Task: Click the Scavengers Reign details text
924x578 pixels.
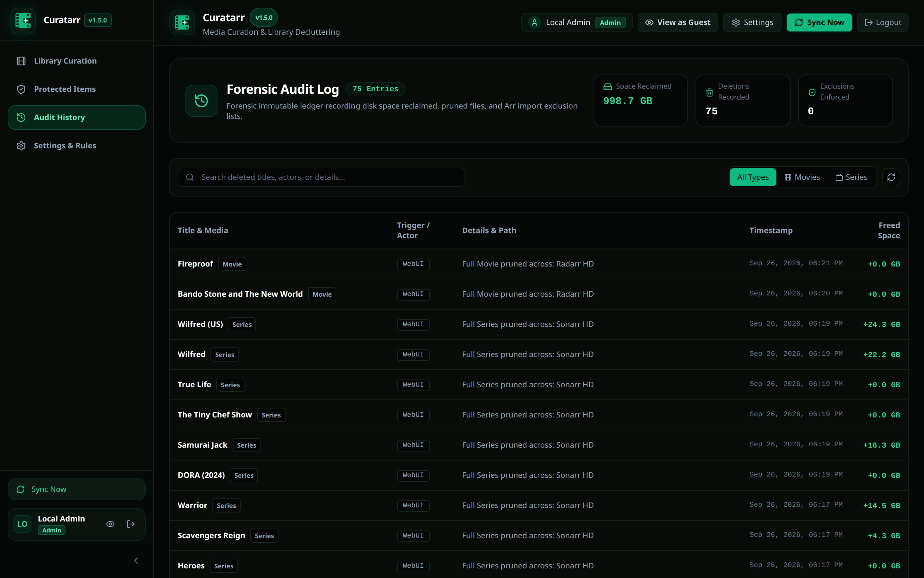Action: click(x=528, y=536)
